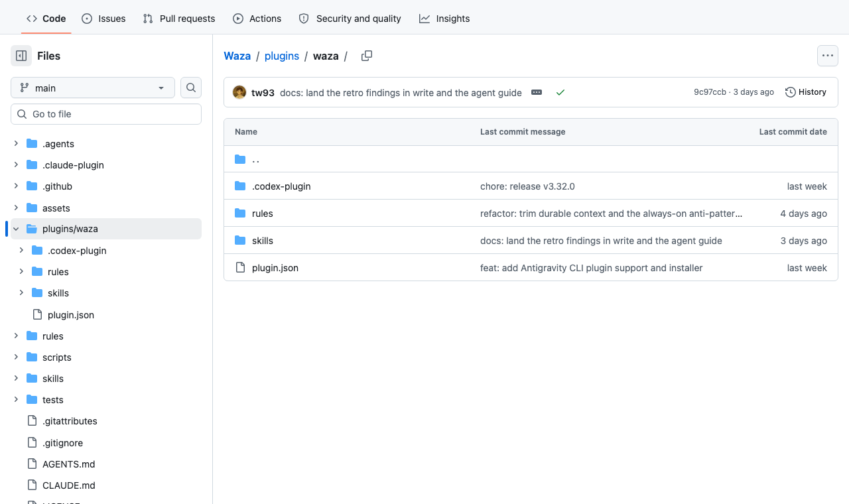The height and width of the screenshot is (504, 849).
Task: Click the scripts folder icon in sidebar
Action: (x=32, y=357)
